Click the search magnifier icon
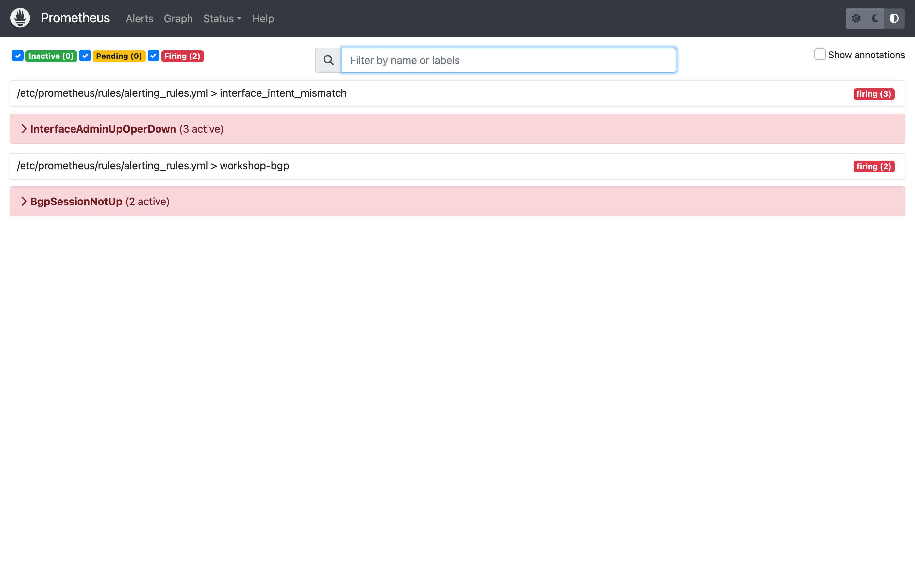This screenshot has height=588, width=915. coord(328,60)
